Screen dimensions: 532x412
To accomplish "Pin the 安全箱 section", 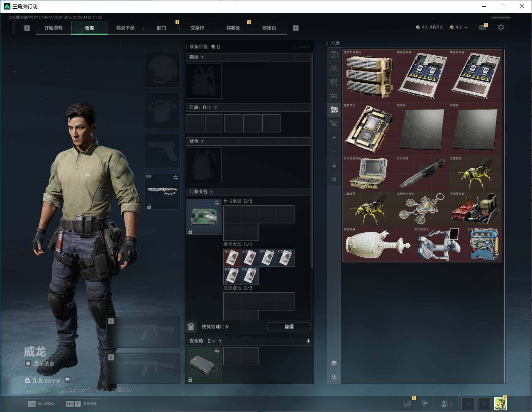I will 308,341.
